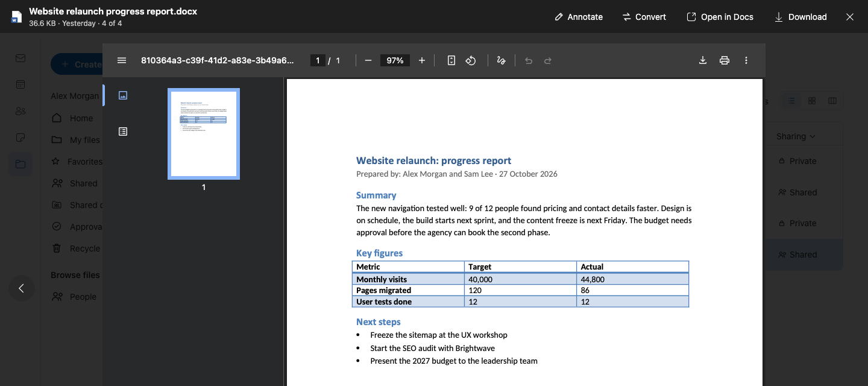Switch to column view layout icon
The image size is (868, 386).
(832, 101)
